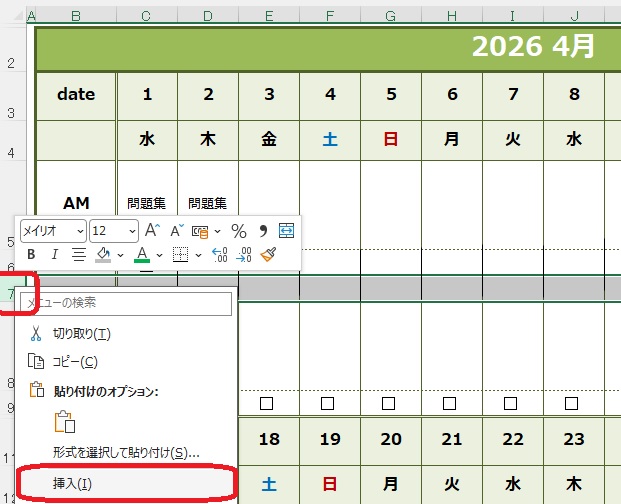Increase font size with large A icon
Image resolution: width=621 pixels, height=504 pixels.
click(150, 231)
